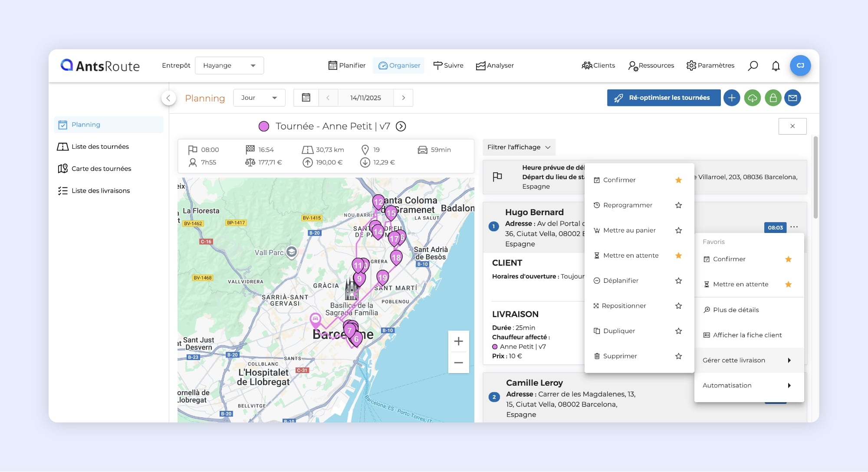Screen dimensions: 868x472
Task: Collapse the sidebar with the arrow button
Action: [x=168, y=98]
